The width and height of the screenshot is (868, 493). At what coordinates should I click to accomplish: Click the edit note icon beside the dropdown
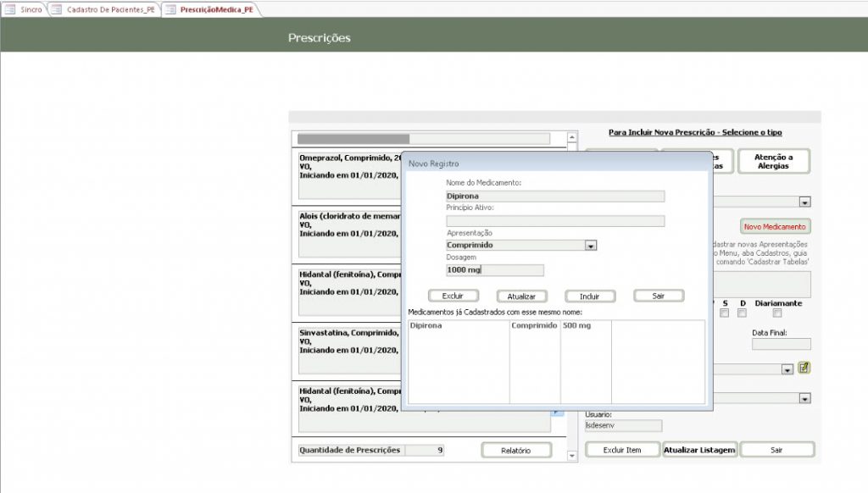click(804, 368)
